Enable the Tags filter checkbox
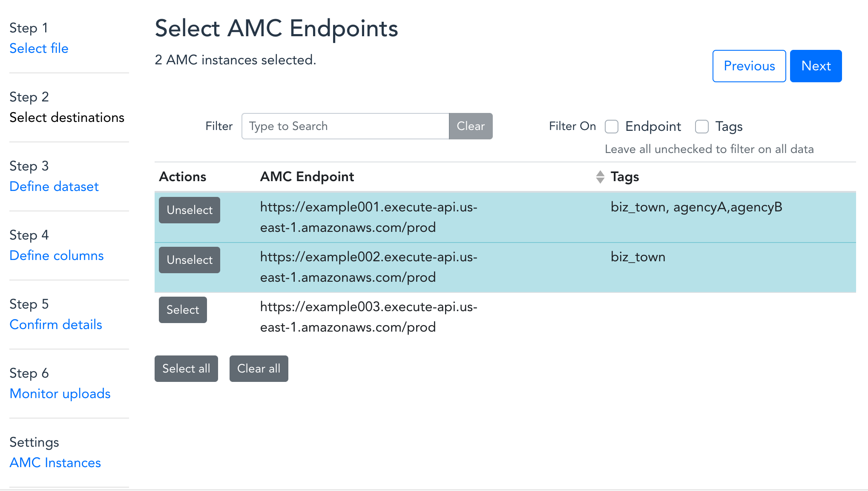Screen dimensions: 868x491 (701, 127)
